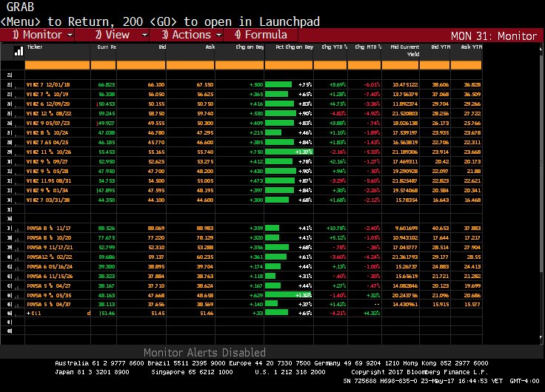
Task: Select the Formula menu item
Action: [x=261, y=35]
